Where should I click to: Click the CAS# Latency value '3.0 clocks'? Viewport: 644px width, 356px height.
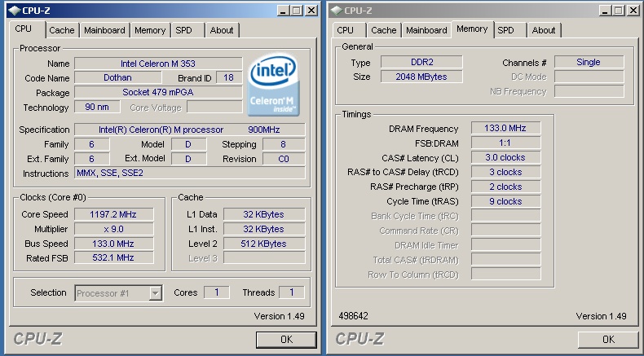(505, 157)
